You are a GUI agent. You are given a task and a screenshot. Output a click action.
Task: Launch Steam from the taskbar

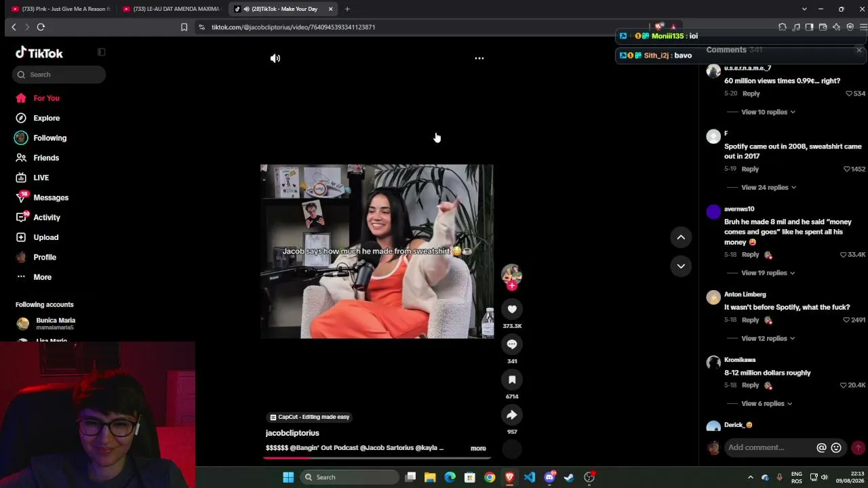[569, 477]
